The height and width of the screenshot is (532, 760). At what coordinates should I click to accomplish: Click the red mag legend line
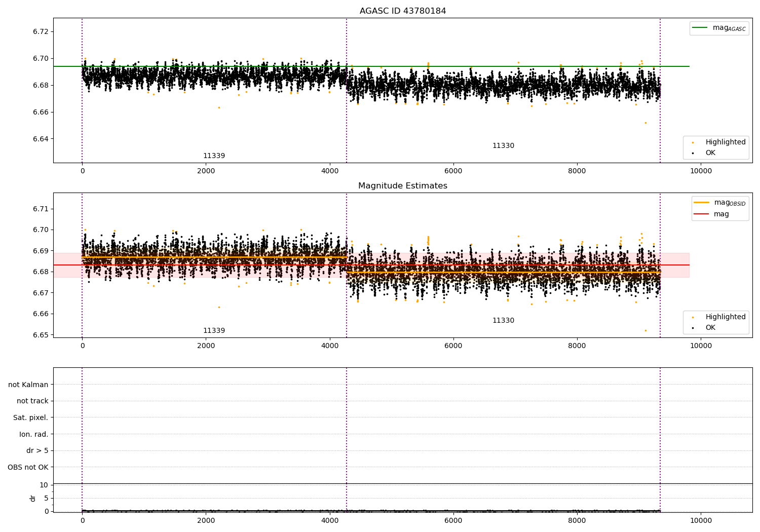(x=702, y=214)
